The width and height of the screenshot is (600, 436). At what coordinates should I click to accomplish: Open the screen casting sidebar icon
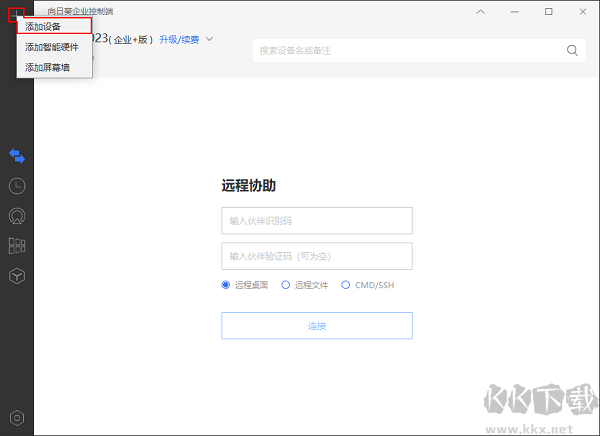pyautogui.click(x=17, y=216)
